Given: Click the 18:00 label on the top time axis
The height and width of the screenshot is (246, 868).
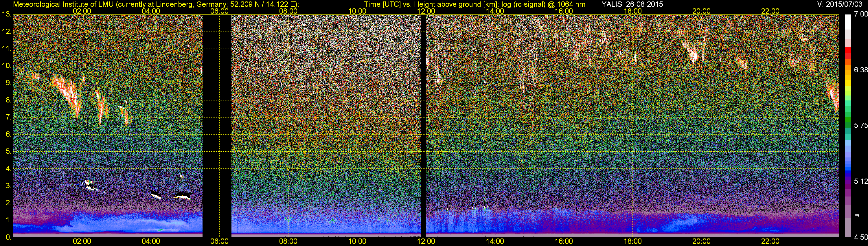Looking at the screenshot, I should 632,11.
